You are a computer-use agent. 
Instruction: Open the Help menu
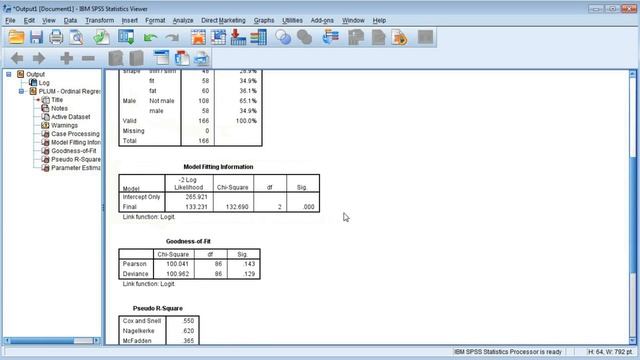(x=379, y=20)
